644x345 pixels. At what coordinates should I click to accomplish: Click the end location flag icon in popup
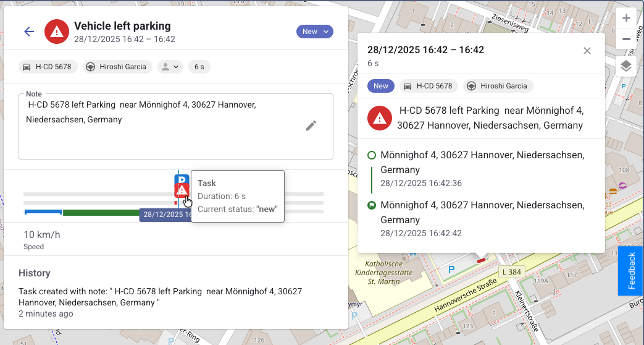(372, 205)
